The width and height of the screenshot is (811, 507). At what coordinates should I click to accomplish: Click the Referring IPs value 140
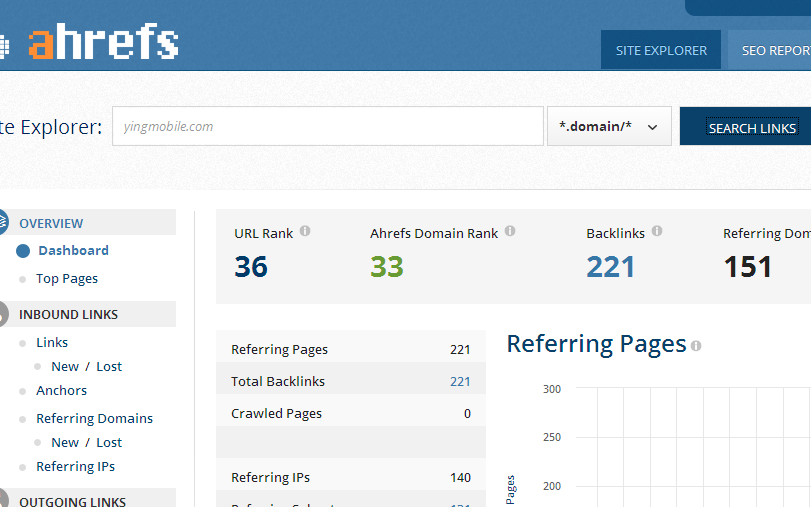460,478
